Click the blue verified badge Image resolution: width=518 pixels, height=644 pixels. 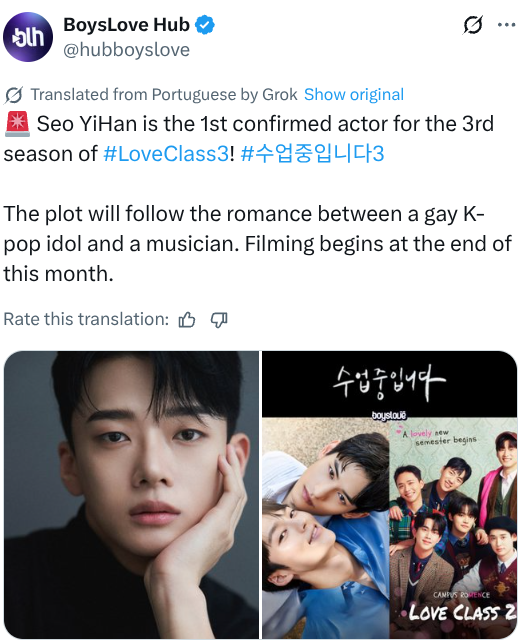(x=205, y=25)
